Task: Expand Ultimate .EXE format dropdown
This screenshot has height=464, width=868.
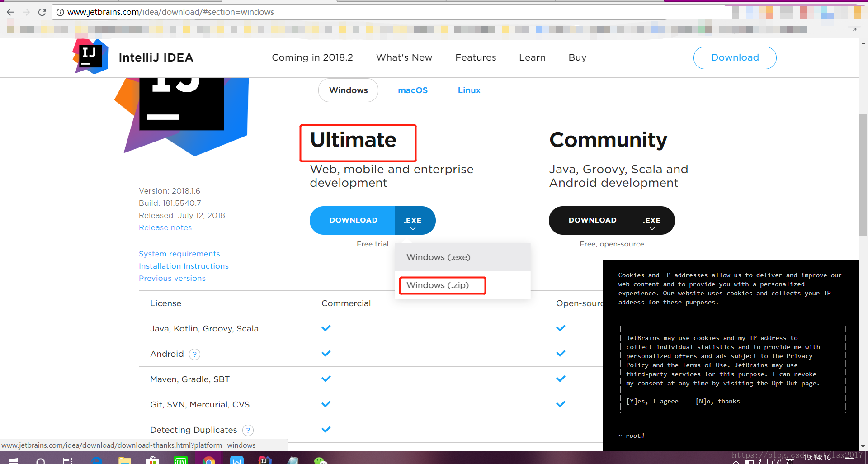Action: tap(415, 221)
